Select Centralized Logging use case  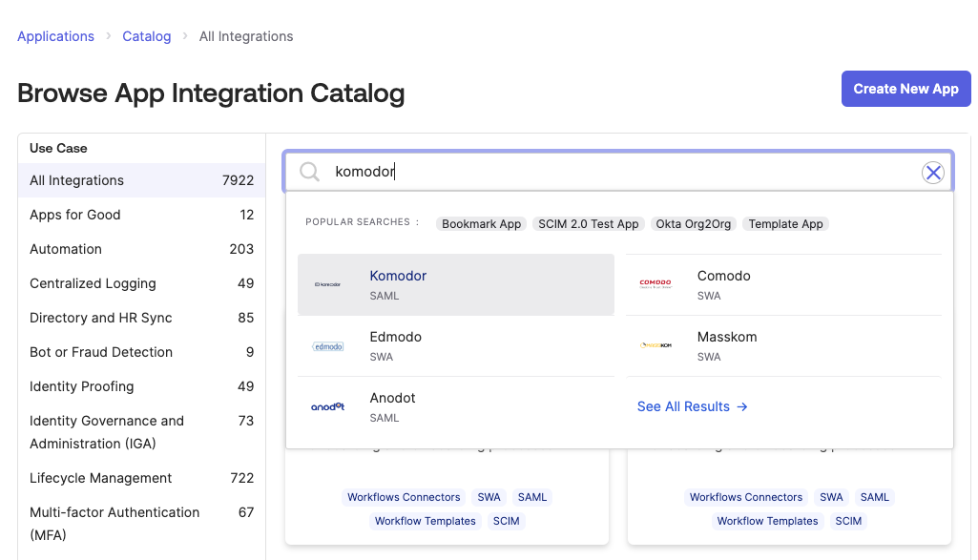[141, 283]
